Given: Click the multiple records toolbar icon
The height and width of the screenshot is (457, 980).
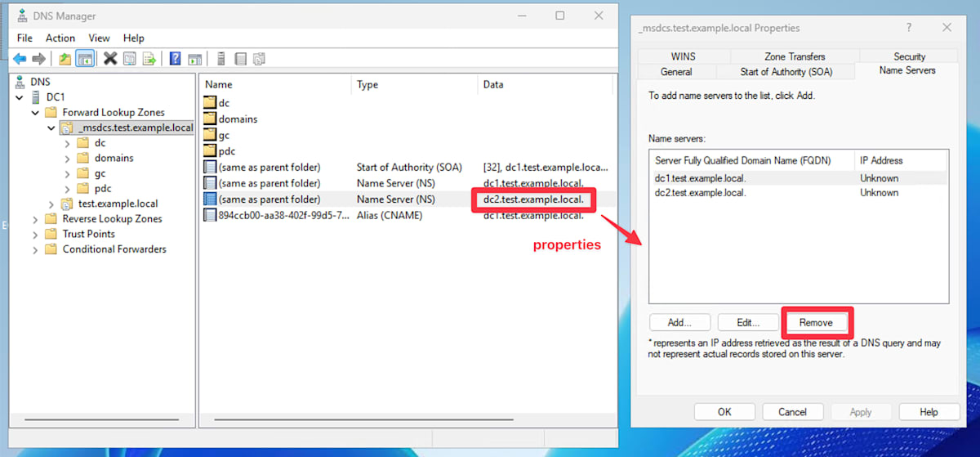Looking at the screenshot, I should tap(259, 59).
